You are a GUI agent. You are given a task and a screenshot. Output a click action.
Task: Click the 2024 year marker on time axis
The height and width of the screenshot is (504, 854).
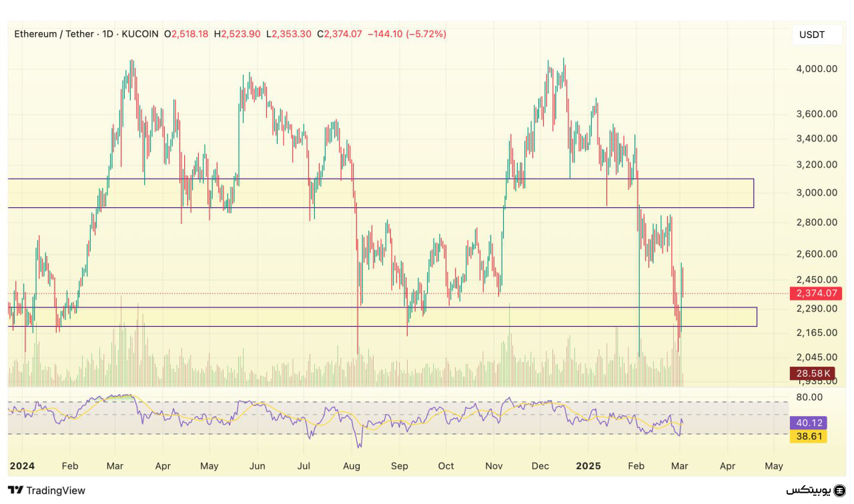point(22,466)
